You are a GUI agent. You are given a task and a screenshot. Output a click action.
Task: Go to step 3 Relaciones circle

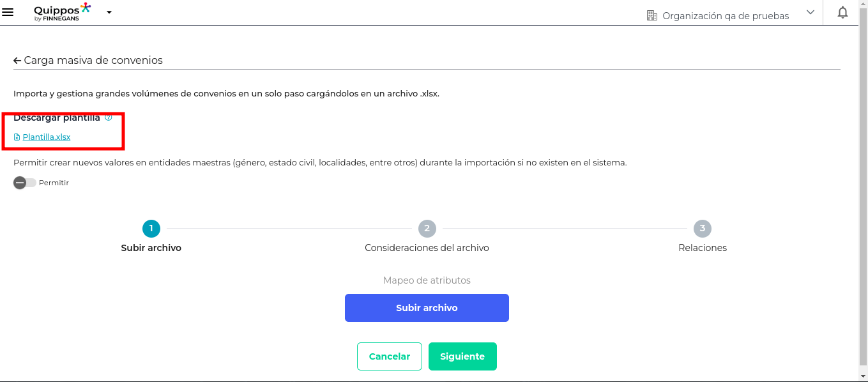(703, 228)
